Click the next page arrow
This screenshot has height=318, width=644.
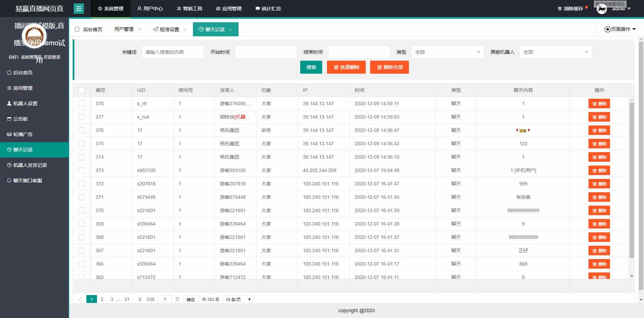click(139, 299)
